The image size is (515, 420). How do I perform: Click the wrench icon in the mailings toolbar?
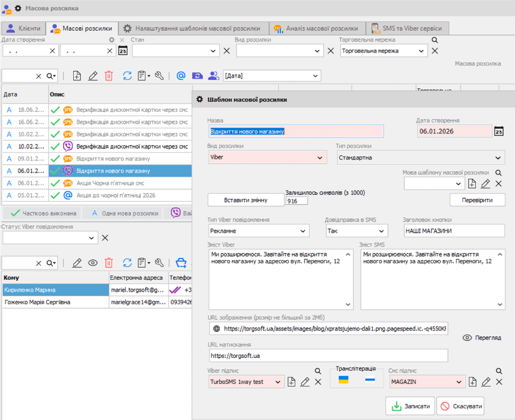(159, 76)
